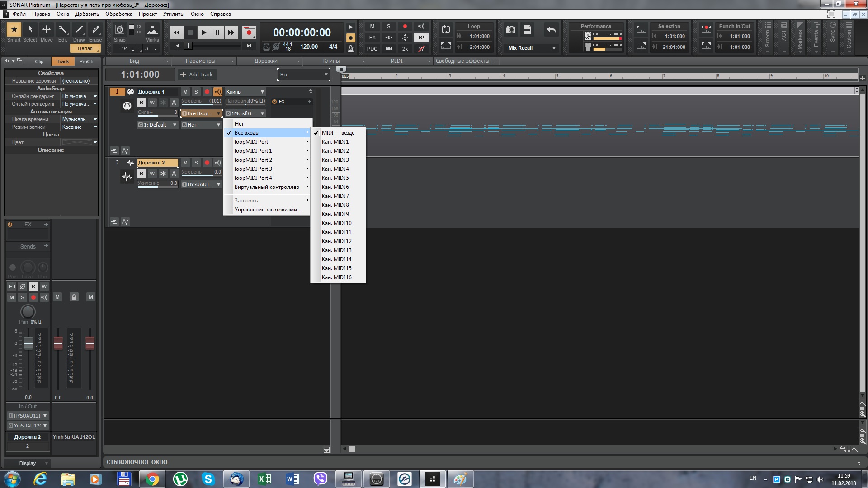Open Google Chrome from the taskbar

tap(152, 479)
